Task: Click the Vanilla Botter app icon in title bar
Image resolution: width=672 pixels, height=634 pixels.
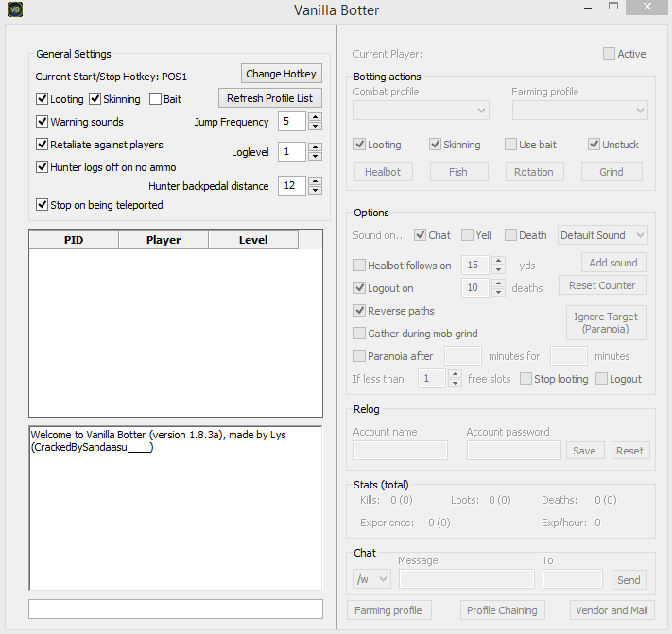Action: coord(12,10)
